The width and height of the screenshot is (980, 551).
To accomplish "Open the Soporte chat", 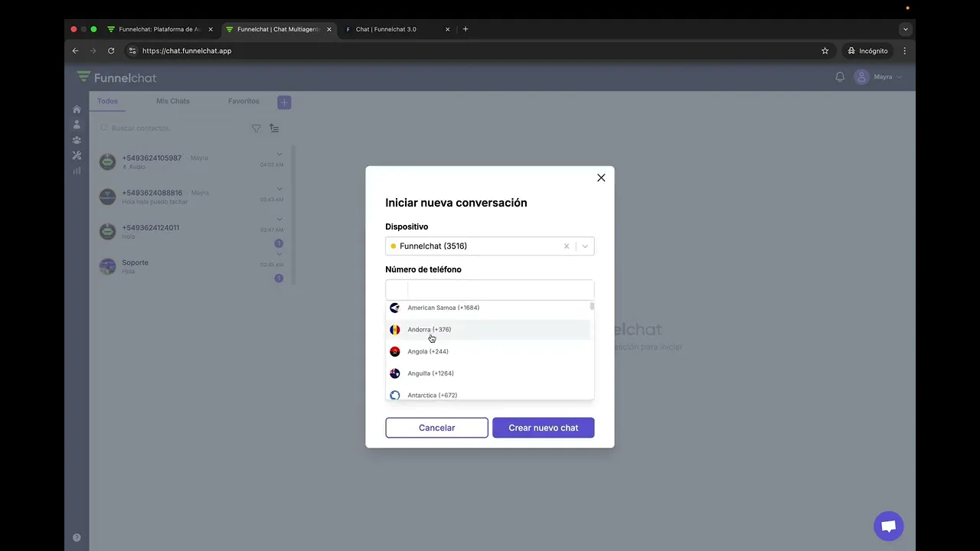I will pos(191,266).
